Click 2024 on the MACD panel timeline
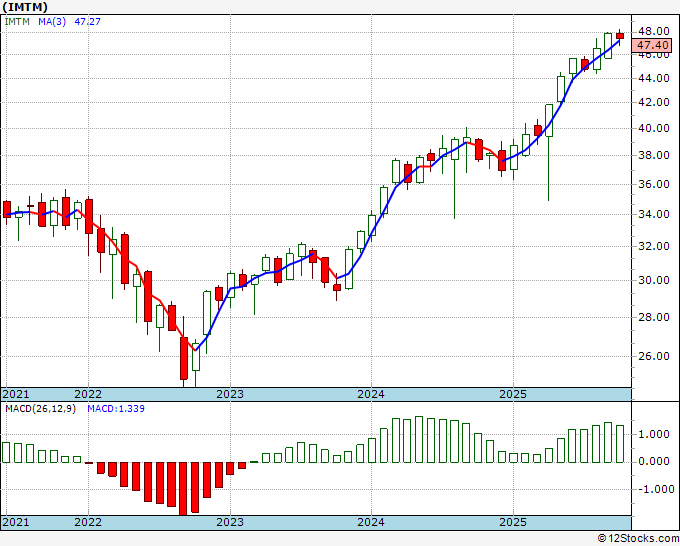This screenshot has width=680, height=546. [371, 522]
